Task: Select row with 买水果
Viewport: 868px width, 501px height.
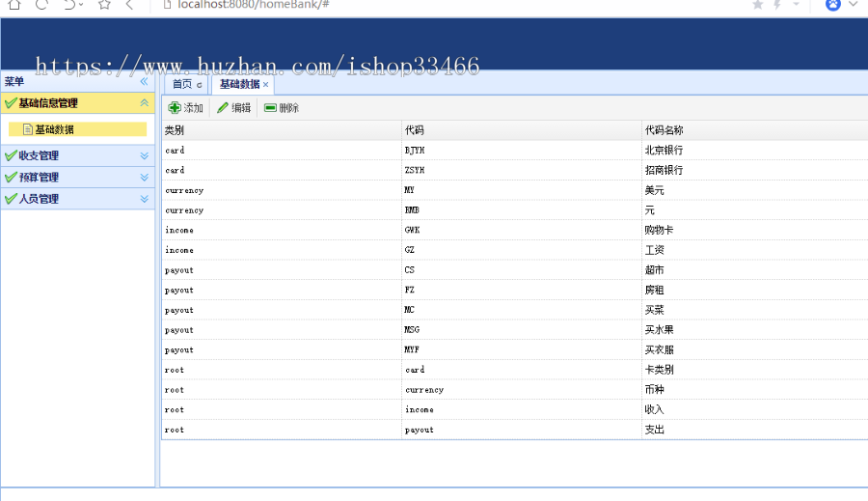Action: point(515,330)
